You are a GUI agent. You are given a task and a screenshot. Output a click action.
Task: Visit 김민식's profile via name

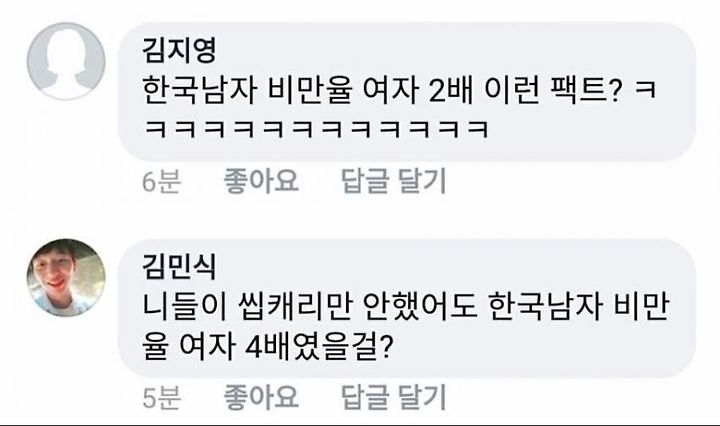[179, 266]
